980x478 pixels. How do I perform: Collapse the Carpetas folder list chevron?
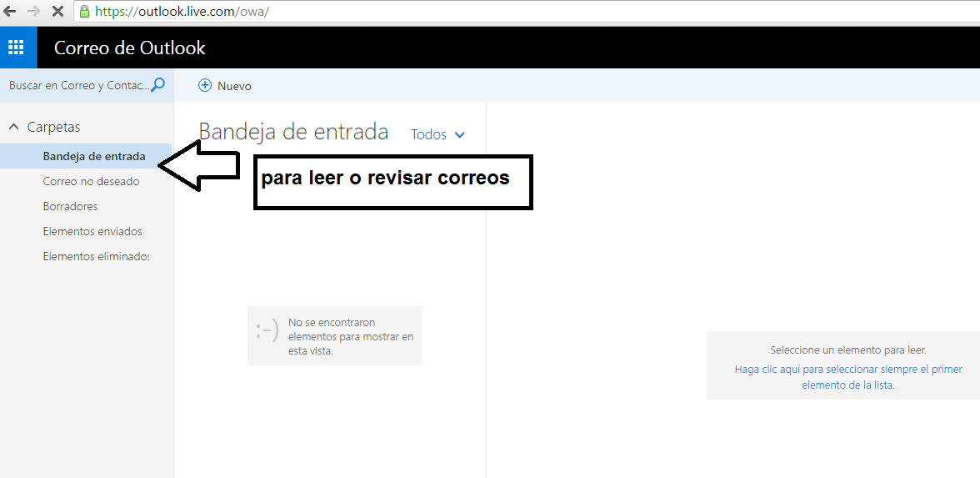pyautogui.click(x=13, y=127)
